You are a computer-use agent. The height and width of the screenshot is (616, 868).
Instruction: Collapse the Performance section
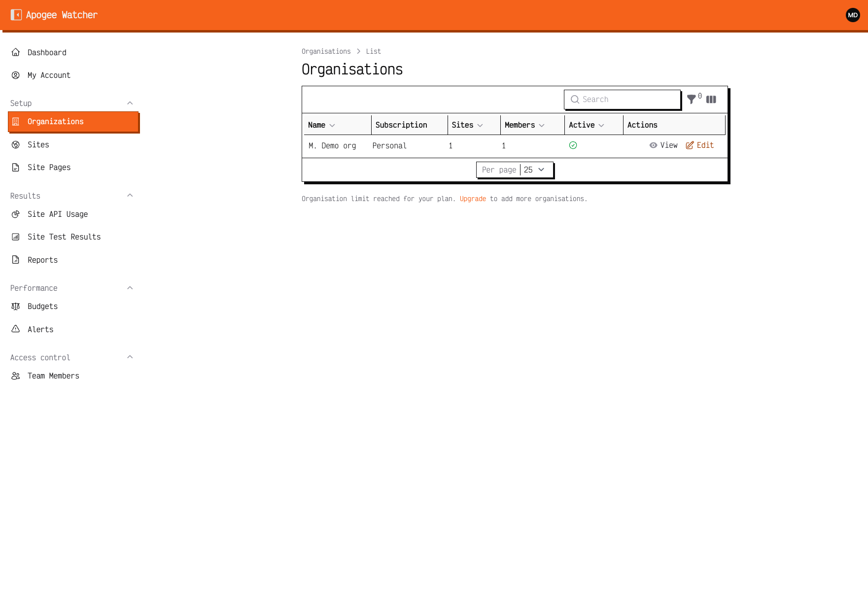(130, 288)
